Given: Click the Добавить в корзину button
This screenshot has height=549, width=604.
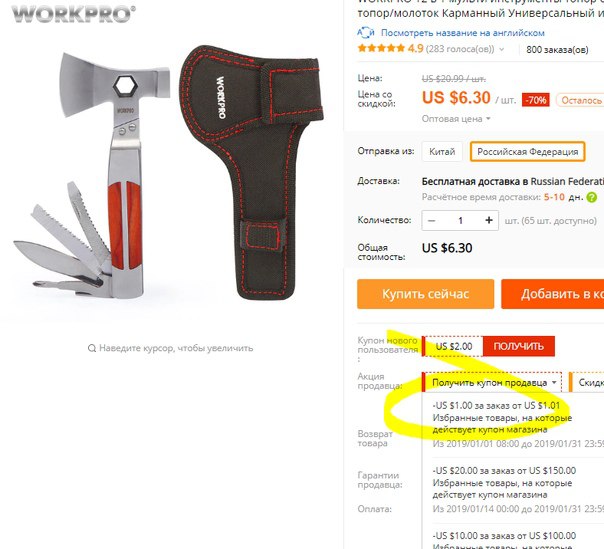Looking at the screenshot, I should (x=553, y=294).
